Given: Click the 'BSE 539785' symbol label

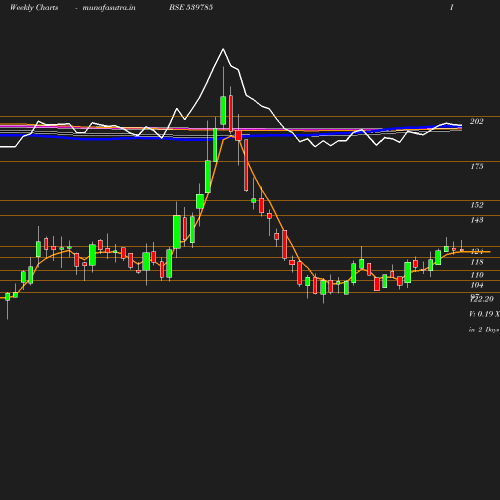Looking at the screenshot, I should pos(191,7).
